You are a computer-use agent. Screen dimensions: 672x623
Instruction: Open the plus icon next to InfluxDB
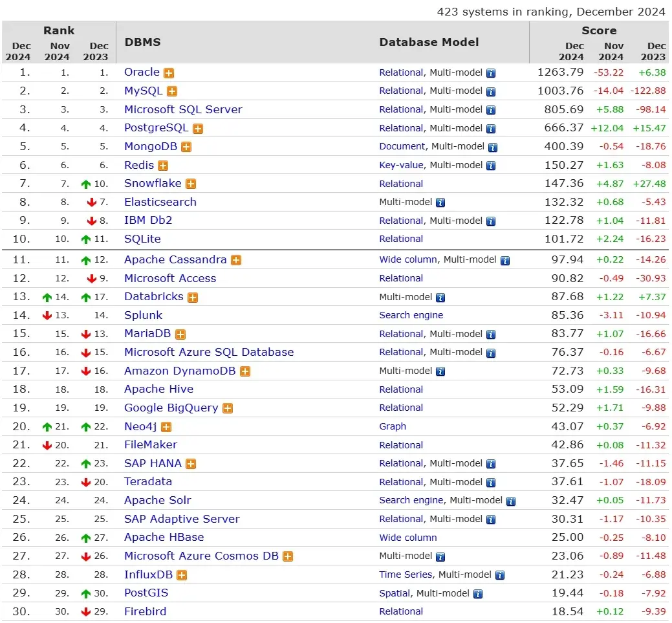[x=182, y=575]
